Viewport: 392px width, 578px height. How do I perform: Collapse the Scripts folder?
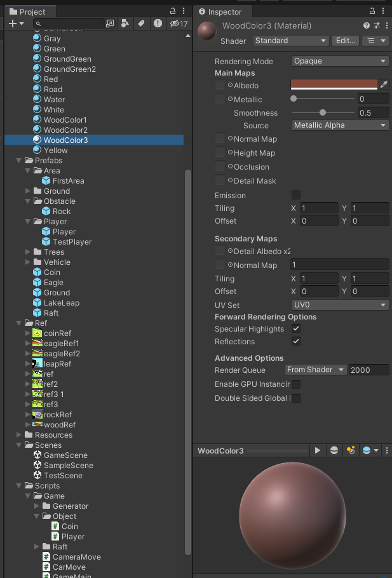click(19, 486)
